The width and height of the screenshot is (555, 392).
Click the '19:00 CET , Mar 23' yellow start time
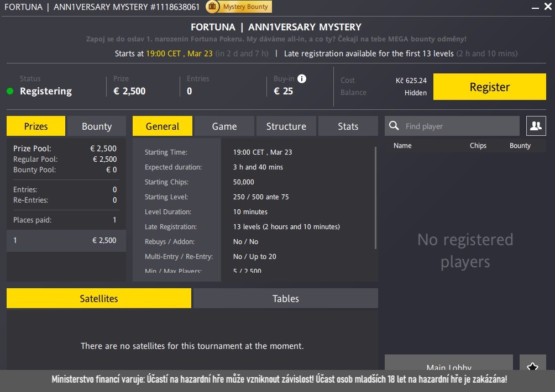(x=180, y=54)
